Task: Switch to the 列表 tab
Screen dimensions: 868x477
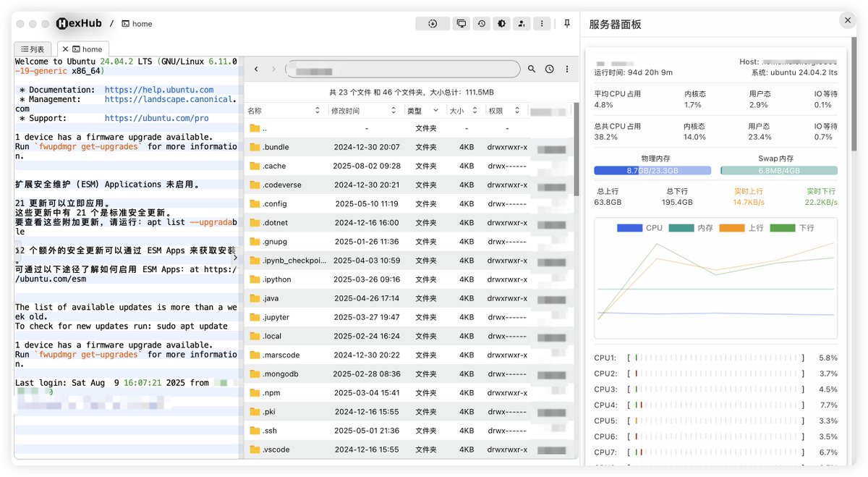Action: click(32, 48)
